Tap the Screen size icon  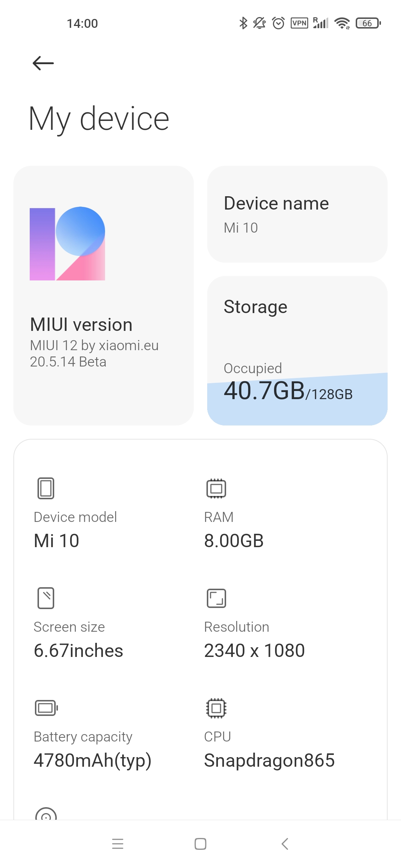(46, 598)
